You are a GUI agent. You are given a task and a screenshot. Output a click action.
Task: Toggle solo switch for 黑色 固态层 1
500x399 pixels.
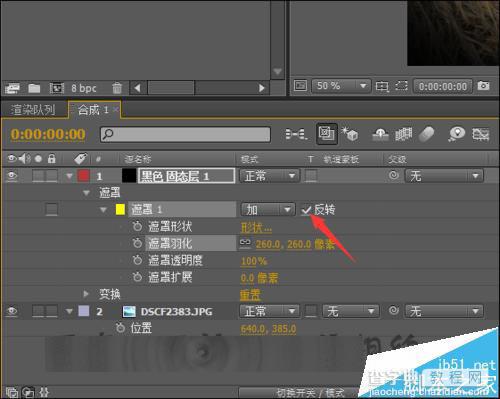tap(38, 176)
